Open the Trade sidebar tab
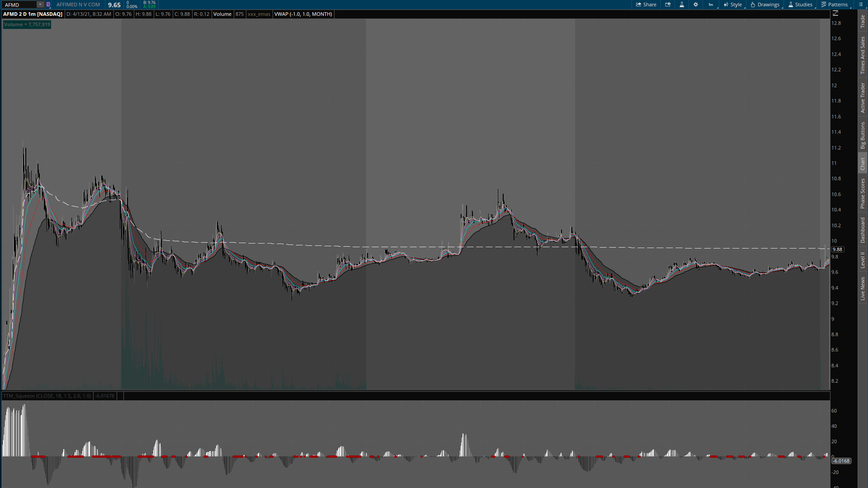The width and height of the screenshot is (868, 488). click(x=863, y=21)
